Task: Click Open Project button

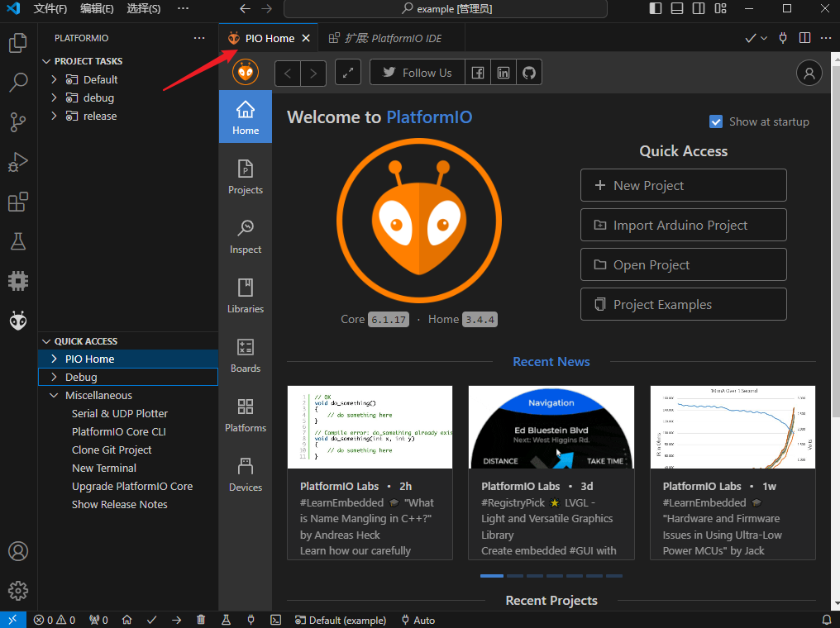Action: (x=684, y=264)
